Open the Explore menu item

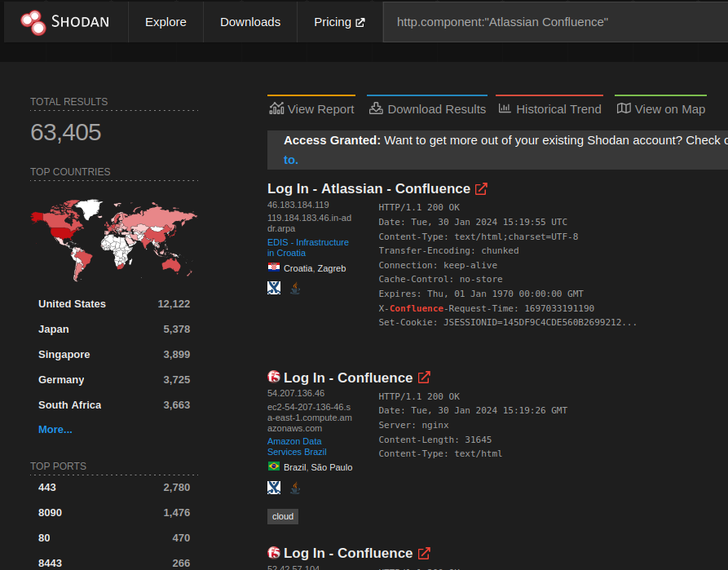(165, 22)
